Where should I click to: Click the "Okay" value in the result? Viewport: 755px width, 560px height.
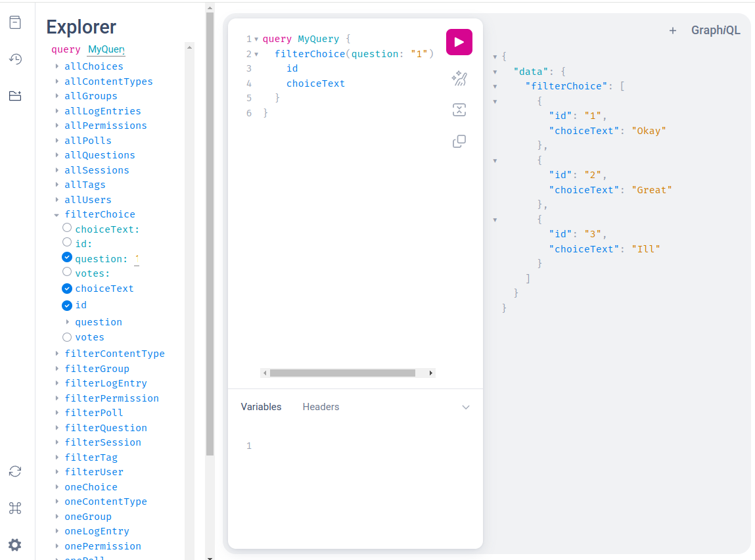[x=649, y=131]
